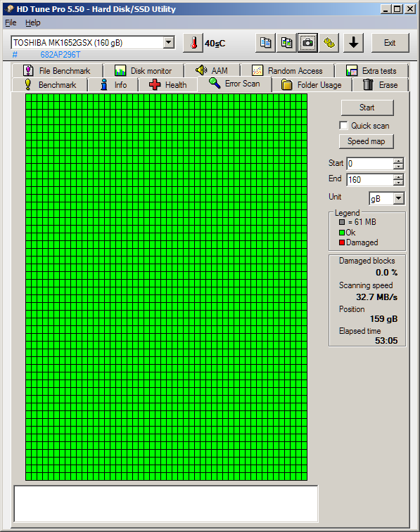Enable the Quick scan checkbox
Screen dimensions: 420x532
tap(343, 126)
